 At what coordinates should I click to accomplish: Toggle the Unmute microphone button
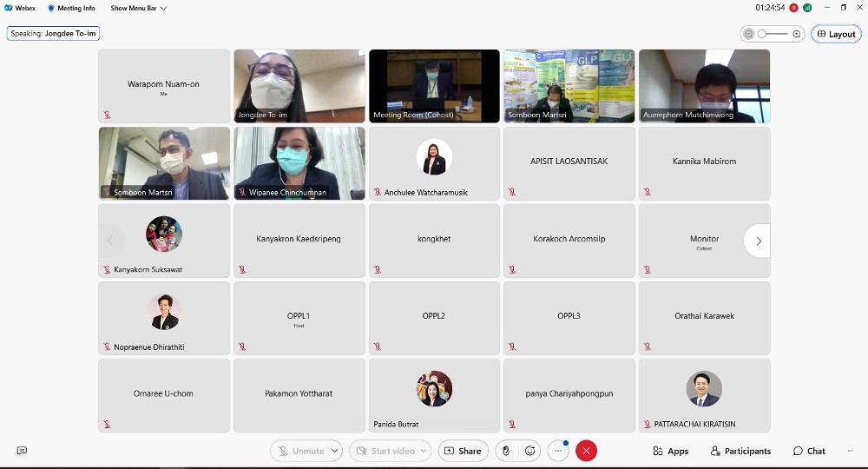pos(300,451)
